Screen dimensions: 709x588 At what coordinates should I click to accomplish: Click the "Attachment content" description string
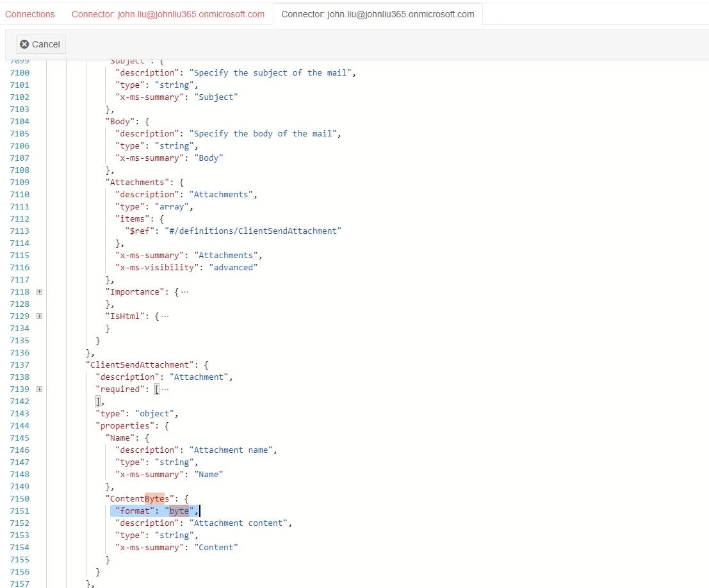click(242, 523)
